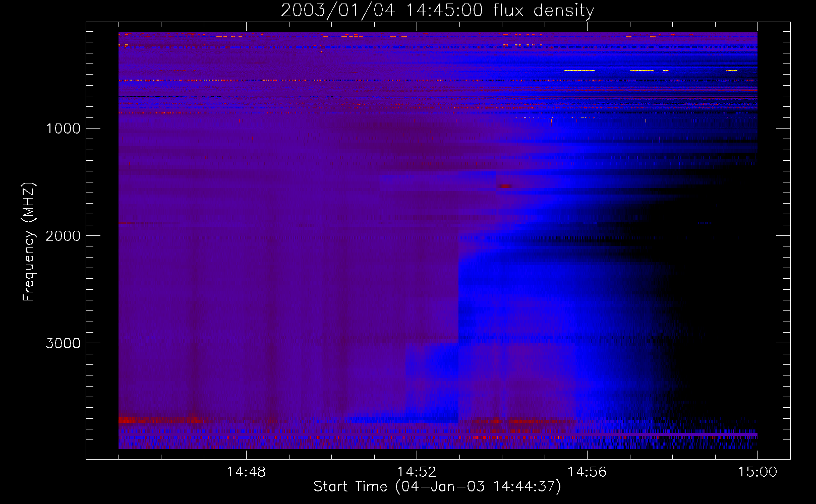This screenshot has height=504, width=816.
Task: Click the 1000 frequency tick label
Action: point(63,129)
